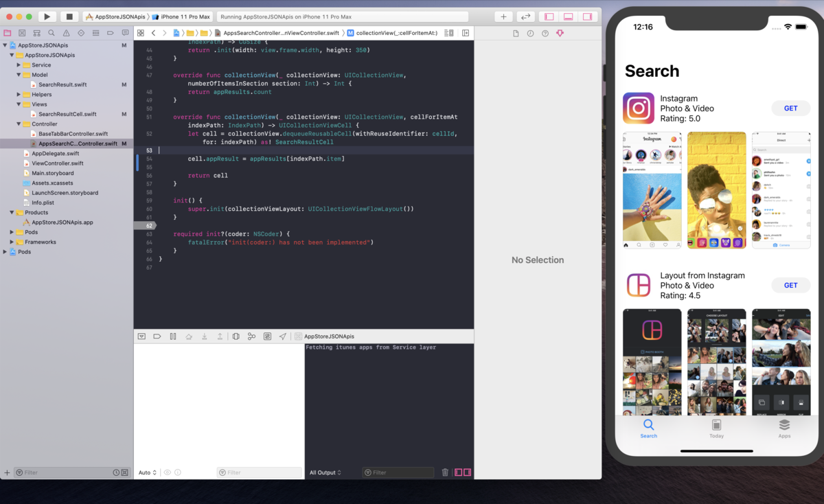This screenshot has width=824, height=504.
Task: Click the console Filter field
Action: pyautogui.click(x=398, y=472)
